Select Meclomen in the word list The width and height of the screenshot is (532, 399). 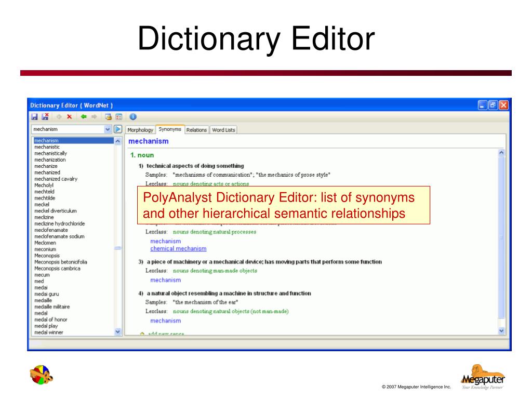(x=45, y=243)
